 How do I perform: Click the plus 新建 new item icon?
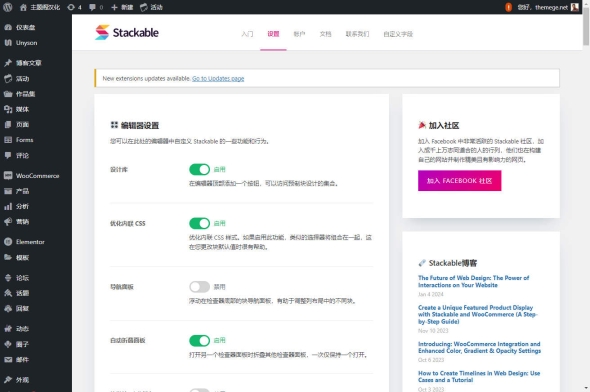pos(114,7)
